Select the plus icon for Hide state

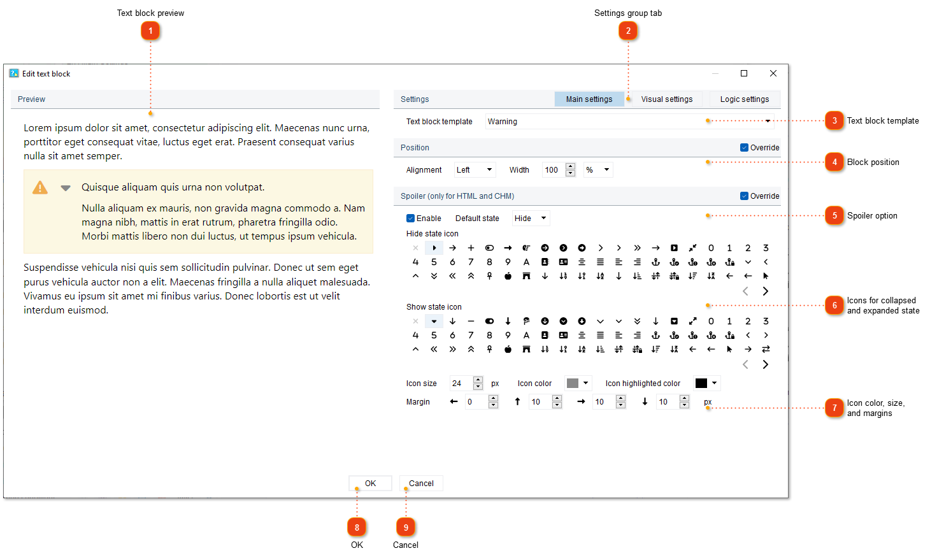[x=471, y=247]
